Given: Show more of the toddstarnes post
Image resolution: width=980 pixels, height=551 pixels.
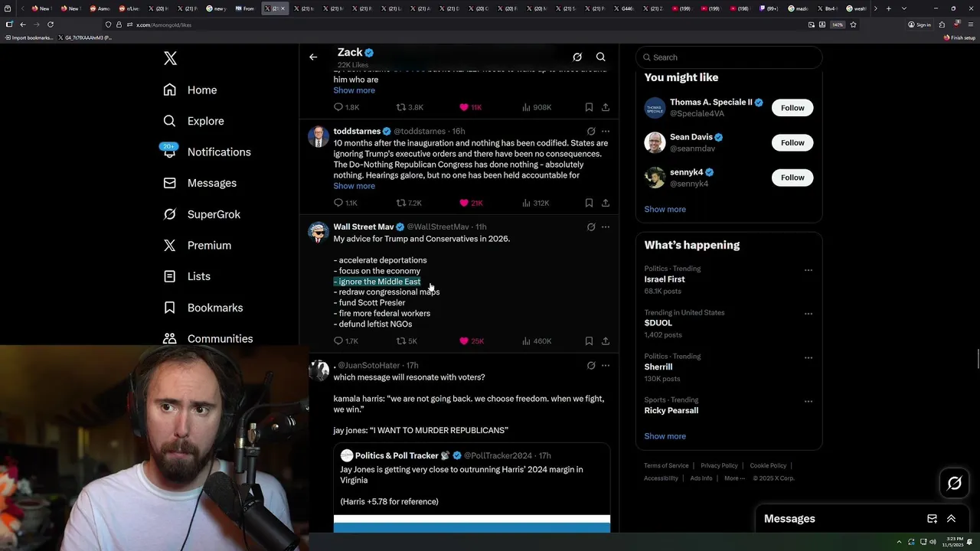Looking at the screenshot, I should (354, 186).
